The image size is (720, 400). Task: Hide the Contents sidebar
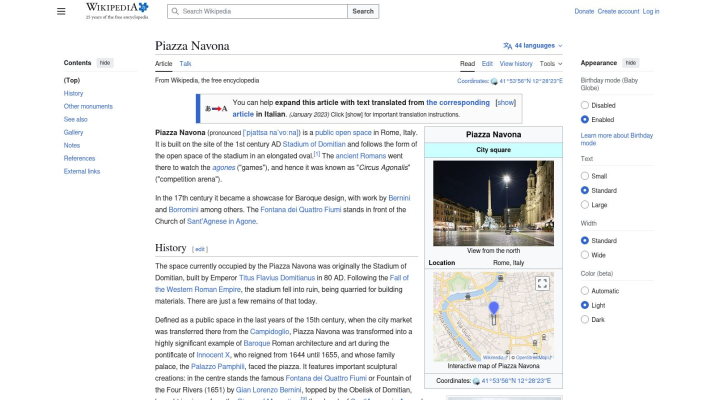point(105,63)
